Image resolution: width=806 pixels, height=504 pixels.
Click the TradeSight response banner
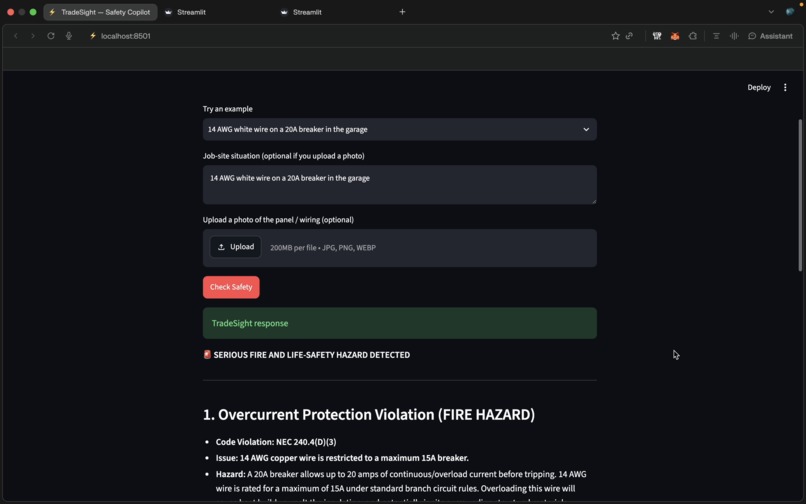click(x=399, y=323)
